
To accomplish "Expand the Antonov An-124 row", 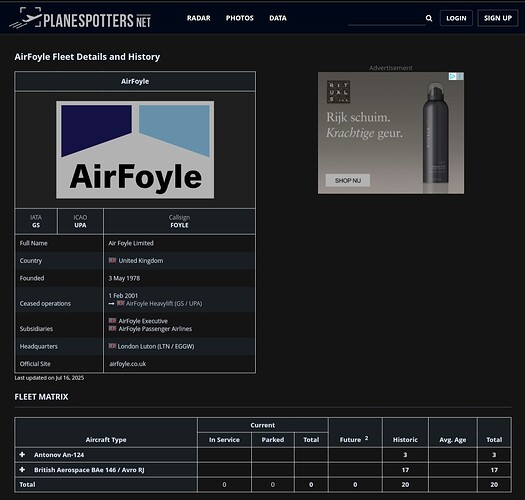I will pos(22,454).
